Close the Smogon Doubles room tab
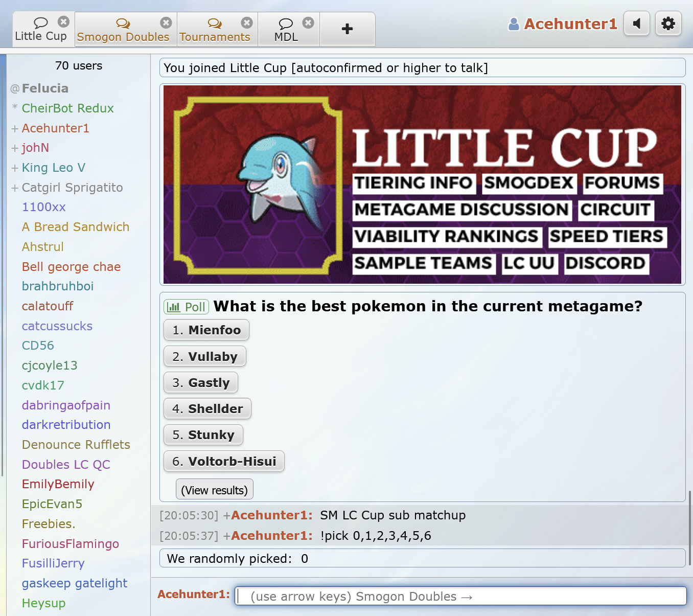Viewport: 693px width, 616px height. [x=166, y=22]
